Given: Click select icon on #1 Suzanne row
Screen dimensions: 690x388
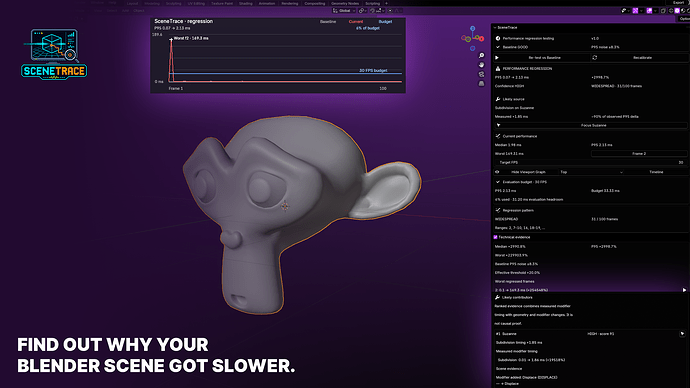Looking at the screenshot, I should (x=682, y=333).
